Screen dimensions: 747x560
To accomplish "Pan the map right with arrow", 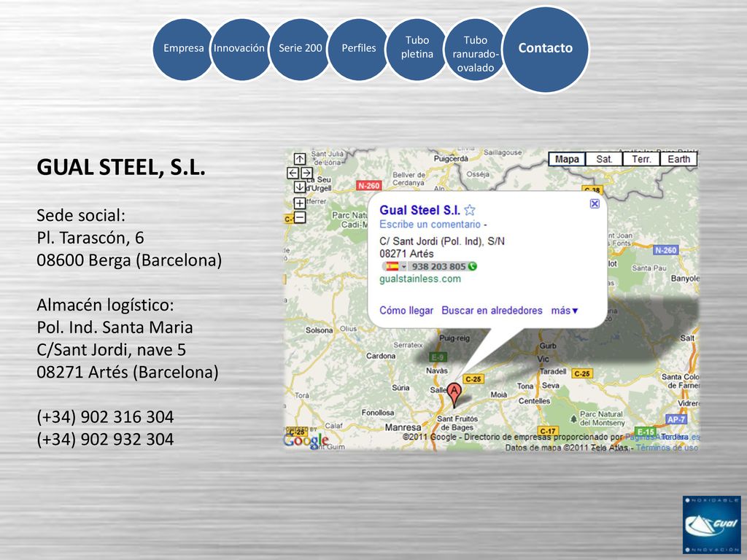I will pyautogui.click(x=306, y=173).
